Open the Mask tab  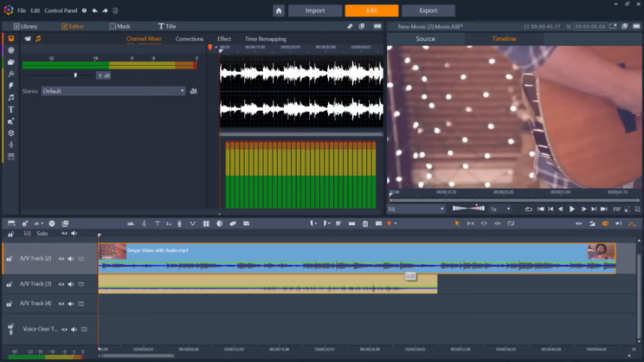(120, 26)
